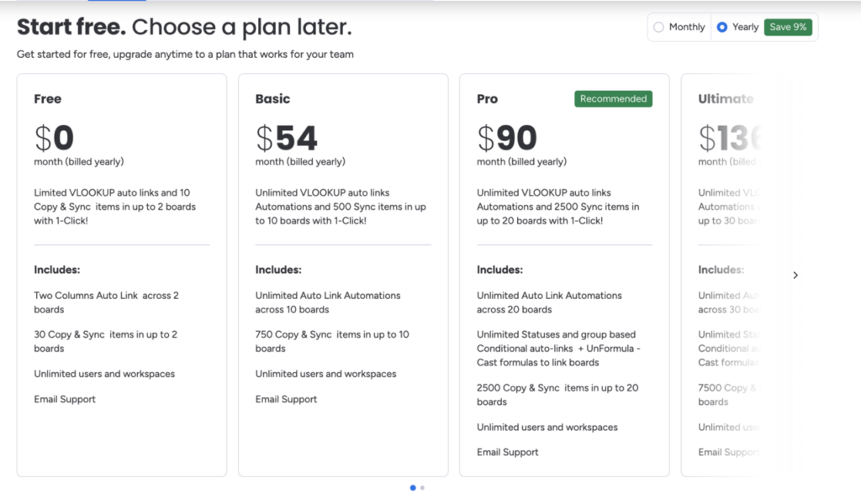Select the Basic plan card title
This screenshot has height=504, width=861.
[x=272, y=99]
